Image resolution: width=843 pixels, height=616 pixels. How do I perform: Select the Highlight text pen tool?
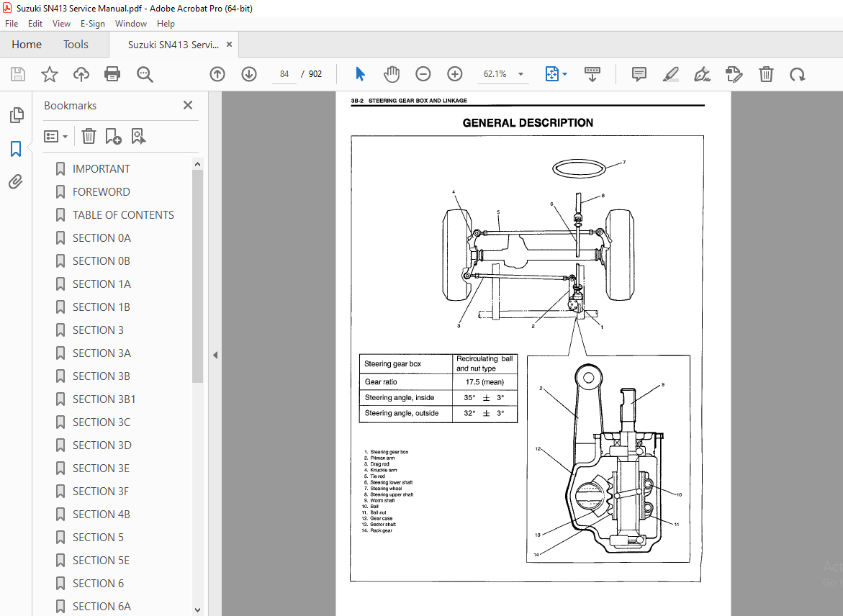670,74
